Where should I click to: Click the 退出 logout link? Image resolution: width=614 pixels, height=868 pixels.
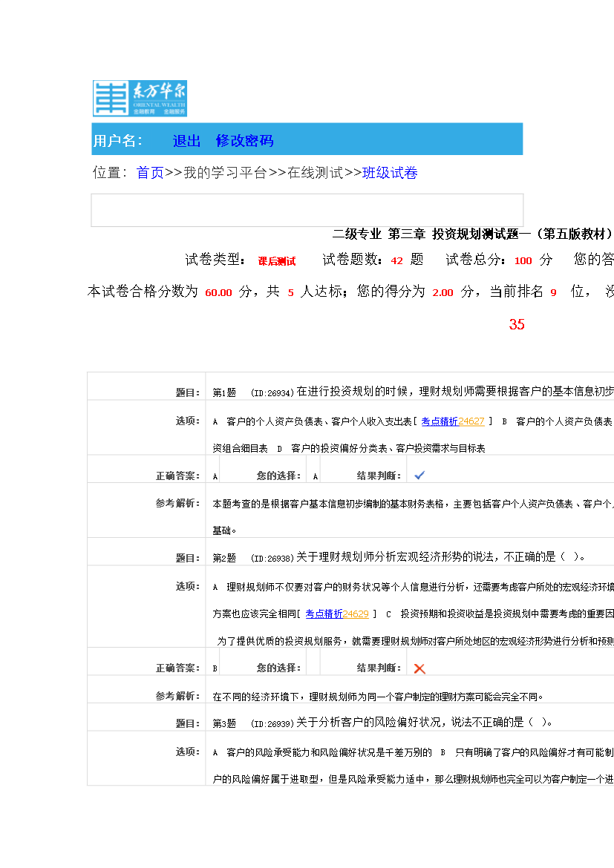186,141
